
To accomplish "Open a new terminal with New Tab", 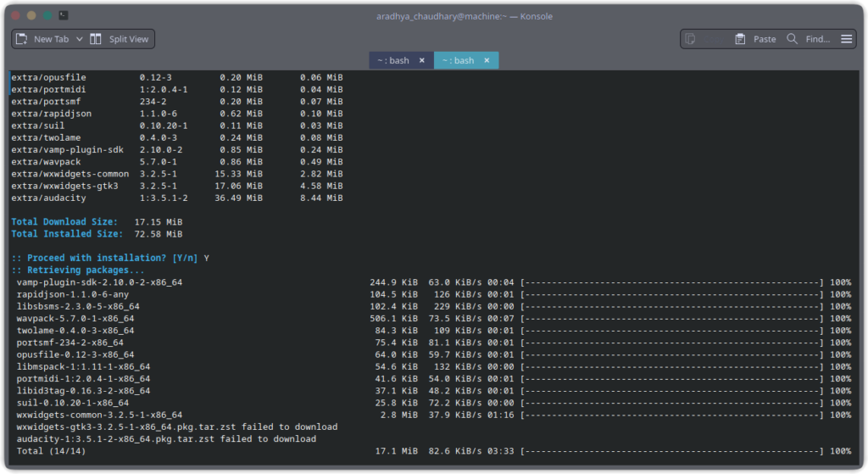I will [42, 39].
